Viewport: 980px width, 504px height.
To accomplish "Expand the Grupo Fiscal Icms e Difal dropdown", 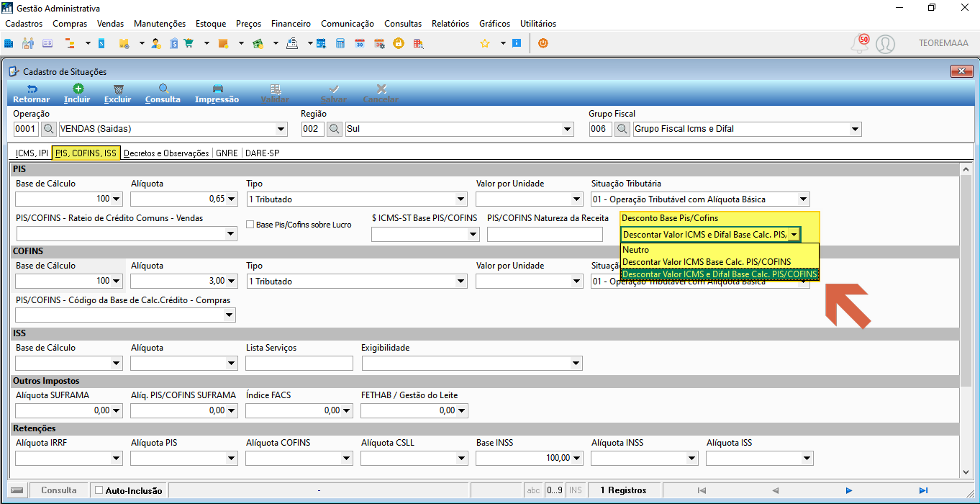I will pyautogui.click(x=855, y=130).
